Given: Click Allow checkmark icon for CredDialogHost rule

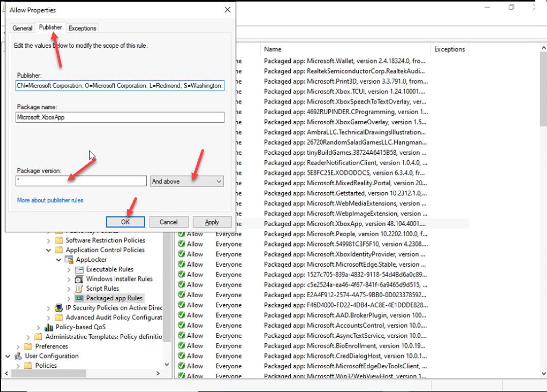Looking at the screenshot, I should [x=182, y=356].
